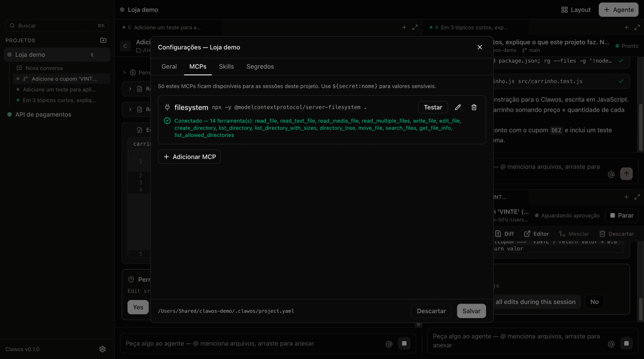Image resolution: width=644 pixels, height=359 pixels.
Task: Switch to the Geral tab
Action: click(x=169, y=67)
